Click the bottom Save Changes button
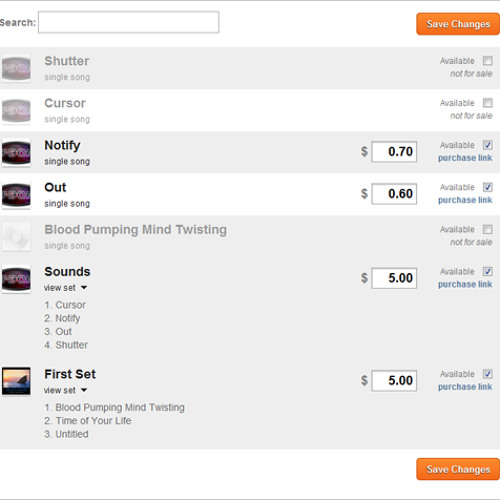This screenshot has width=500, height=500. tap(458, 469)
